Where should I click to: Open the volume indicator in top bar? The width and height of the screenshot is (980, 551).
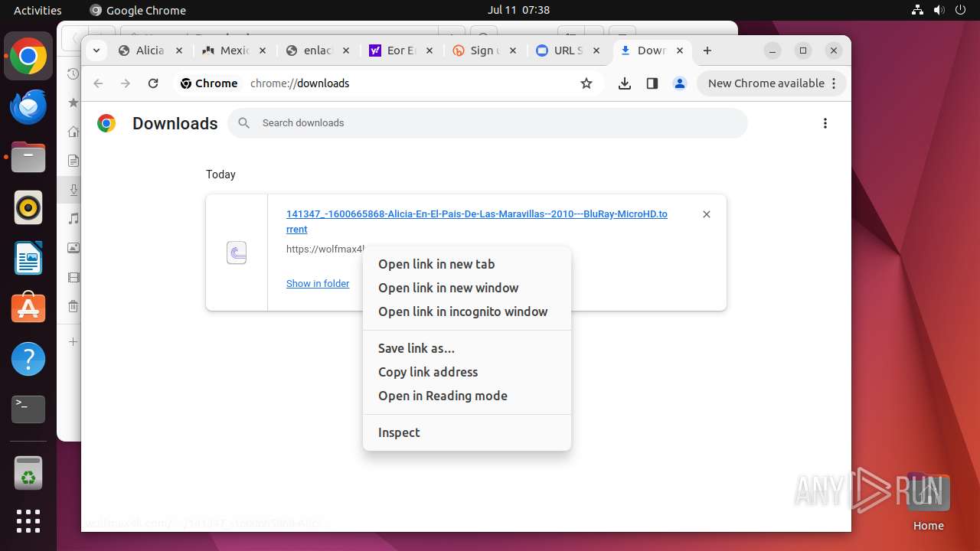tap(939, 10)
